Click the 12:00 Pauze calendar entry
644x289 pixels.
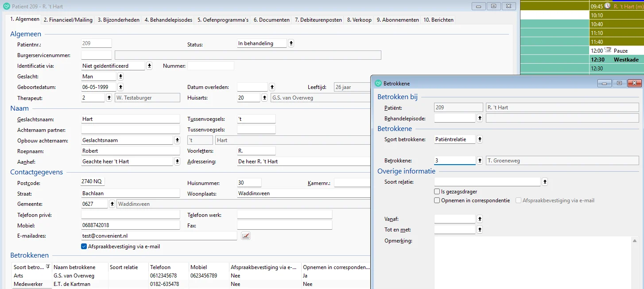616,51
